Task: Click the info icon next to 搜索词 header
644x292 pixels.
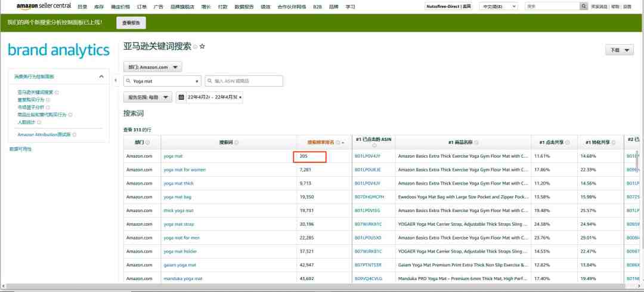Action: (x=236, y=142)
